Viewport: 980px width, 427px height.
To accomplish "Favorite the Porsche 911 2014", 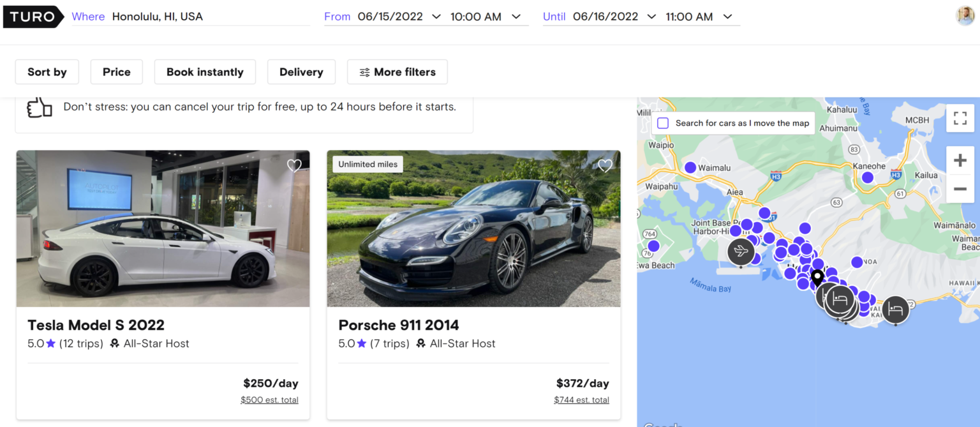I will click(x=604, y=165).
